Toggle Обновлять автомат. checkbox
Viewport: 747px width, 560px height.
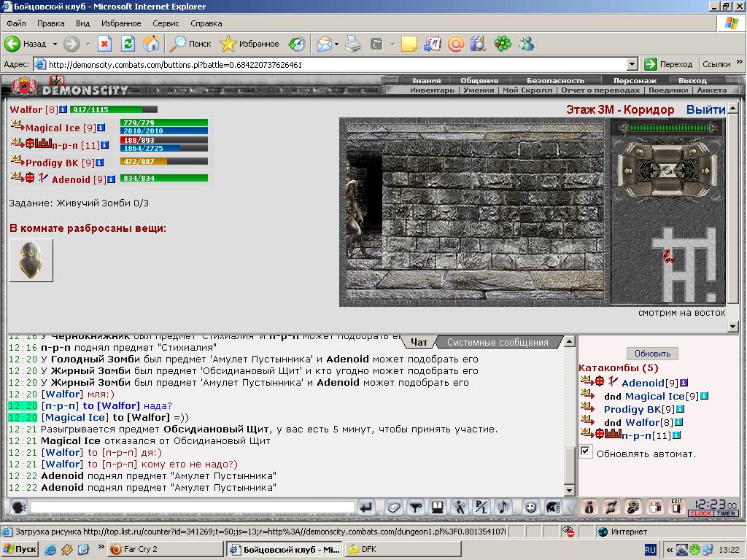coord(586,451)
